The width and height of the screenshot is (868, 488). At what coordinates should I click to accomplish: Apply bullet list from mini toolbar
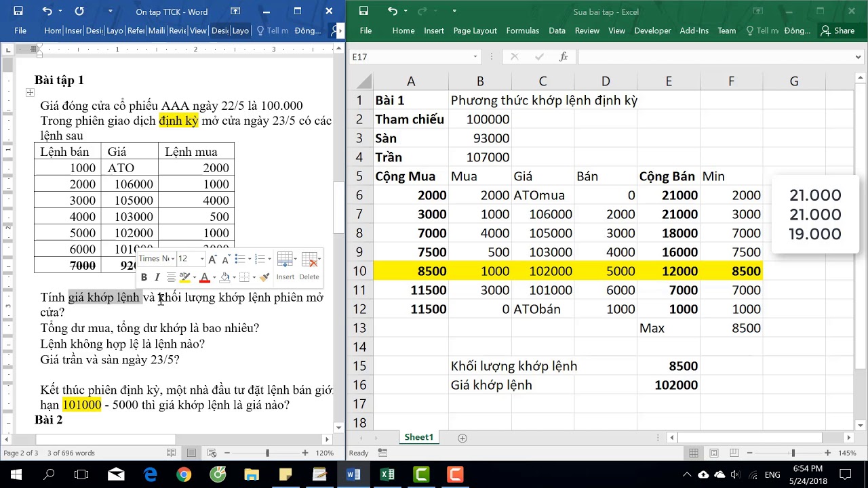pos(239,259)
